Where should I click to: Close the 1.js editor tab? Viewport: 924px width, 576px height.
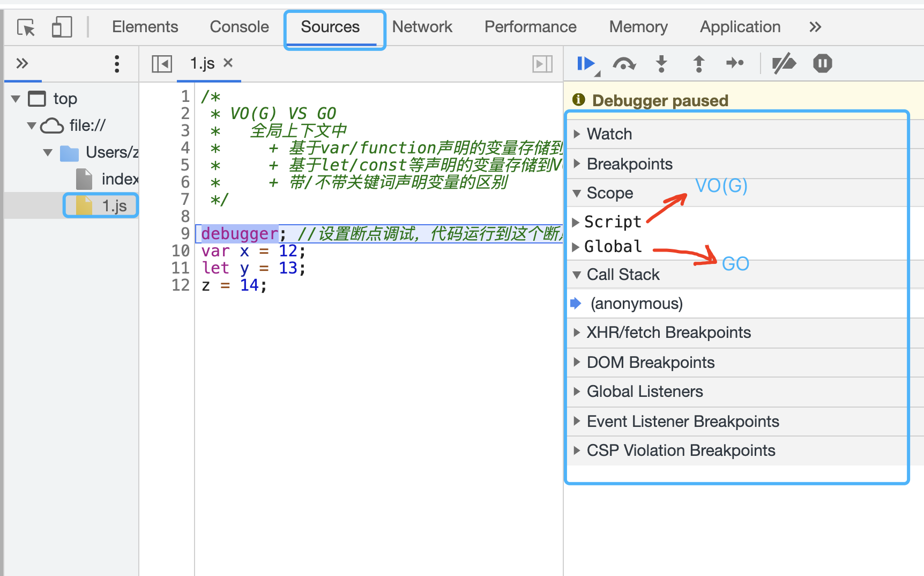pos(228,63)
